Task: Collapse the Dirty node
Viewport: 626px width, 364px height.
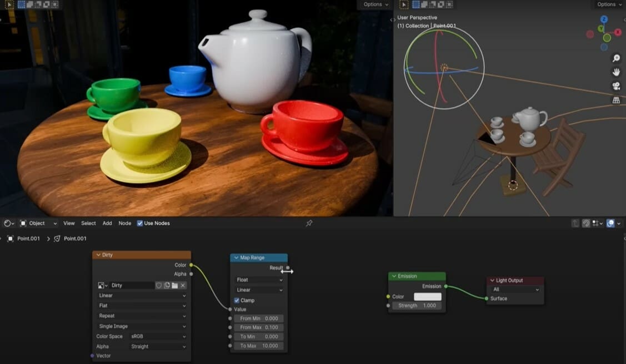Action: 98,255
